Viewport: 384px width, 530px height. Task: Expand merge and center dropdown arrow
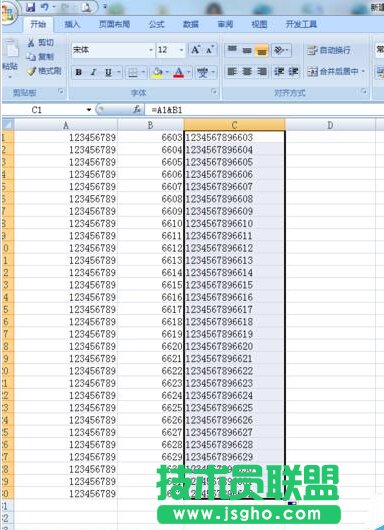(364, 72)
